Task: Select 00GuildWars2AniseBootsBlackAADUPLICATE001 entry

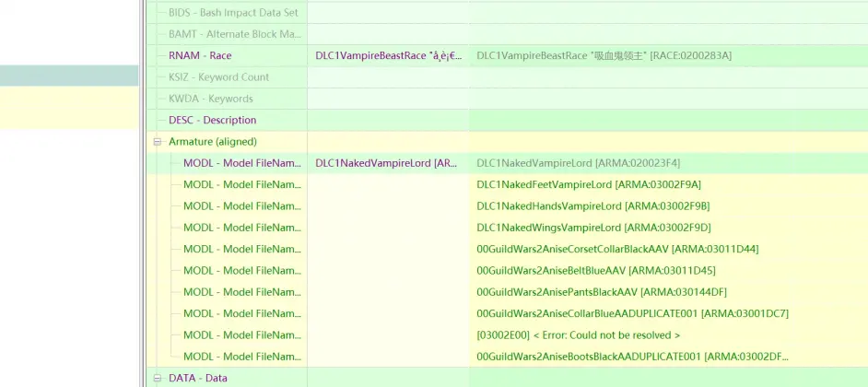Action: coord(632,357)
